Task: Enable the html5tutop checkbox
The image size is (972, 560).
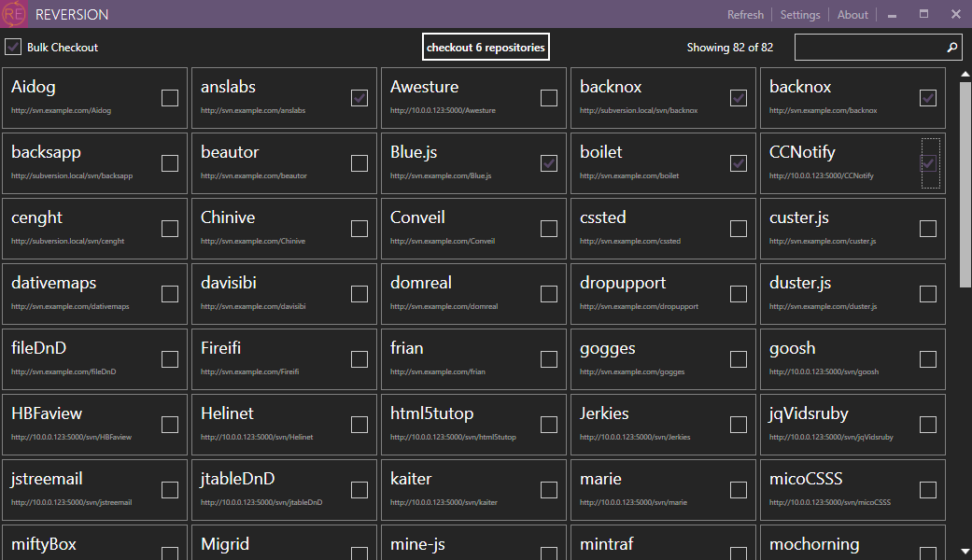Action: (x=549, y=425)
